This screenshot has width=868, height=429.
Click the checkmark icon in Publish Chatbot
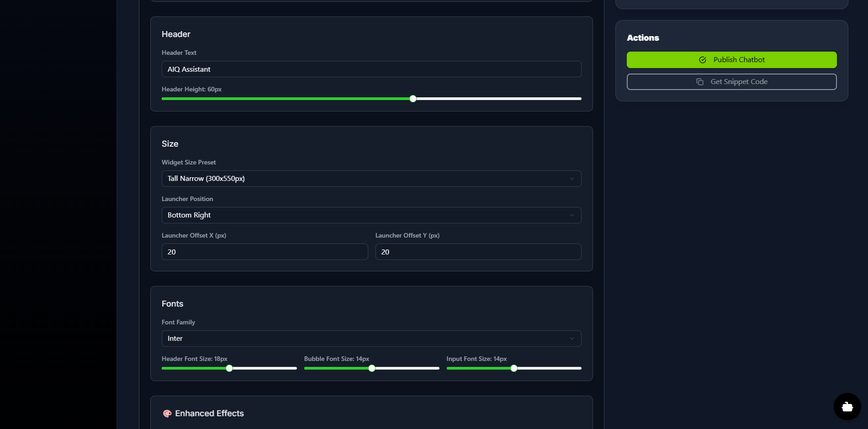pyautogui.click(x=703, y=60)
